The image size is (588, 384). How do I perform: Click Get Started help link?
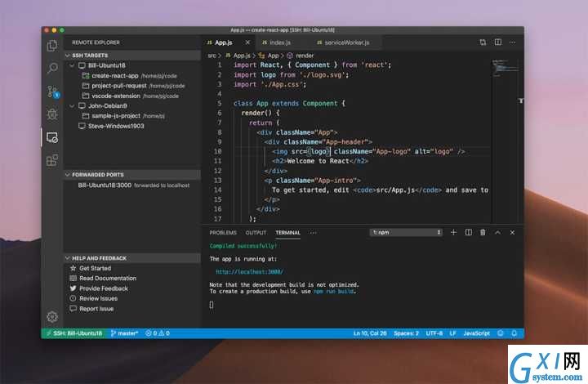click(95, 268)
